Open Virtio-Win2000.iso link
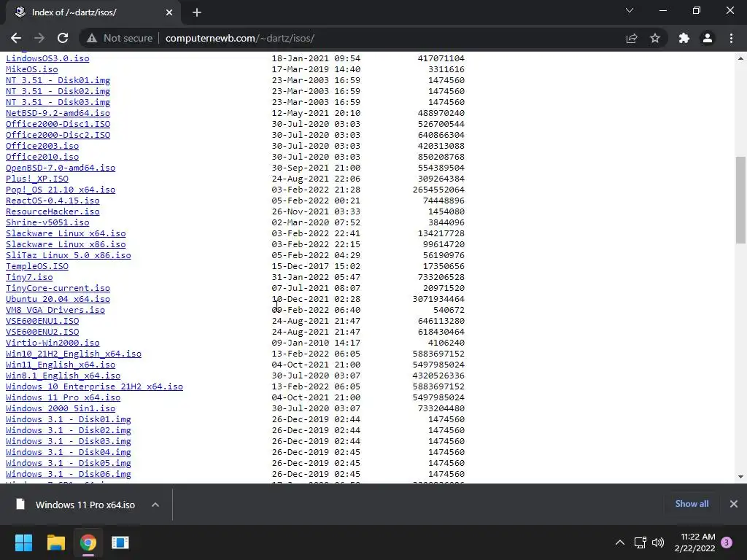This screenshot has width=747, height=560. [x=53, y=343]
